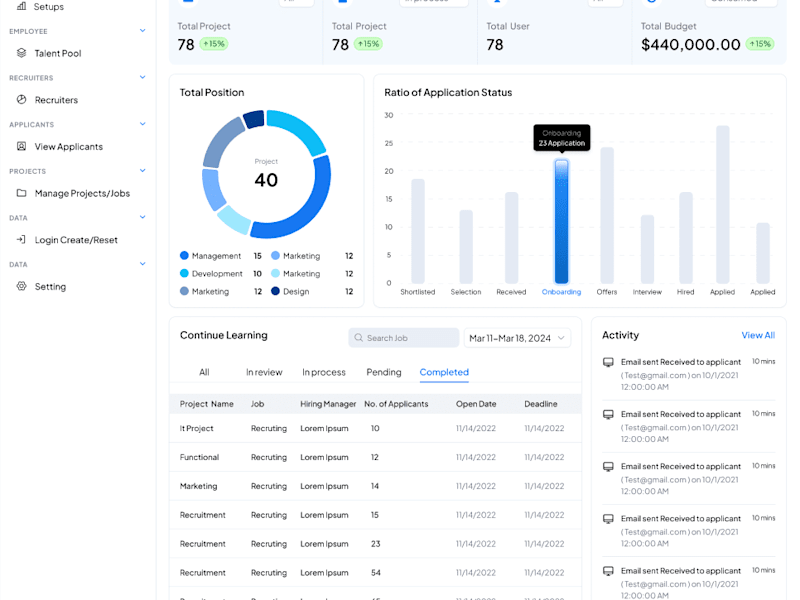This screenshot has width=800, height=600.
Task: Click the monitor icon of the first activity entry
Action: click(608, 362)
